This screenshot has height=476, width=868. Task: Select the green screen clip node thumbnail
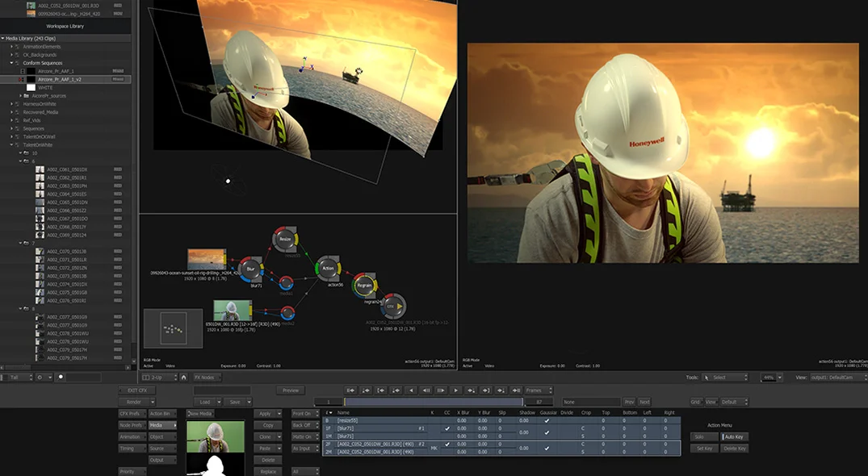tap(233, 310)
